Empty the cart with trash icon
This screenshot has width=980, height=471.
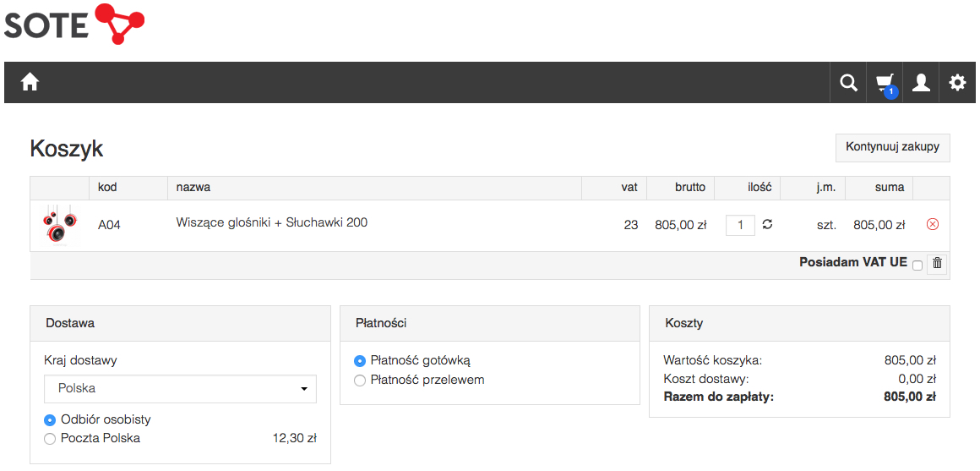tap(937, 264)
